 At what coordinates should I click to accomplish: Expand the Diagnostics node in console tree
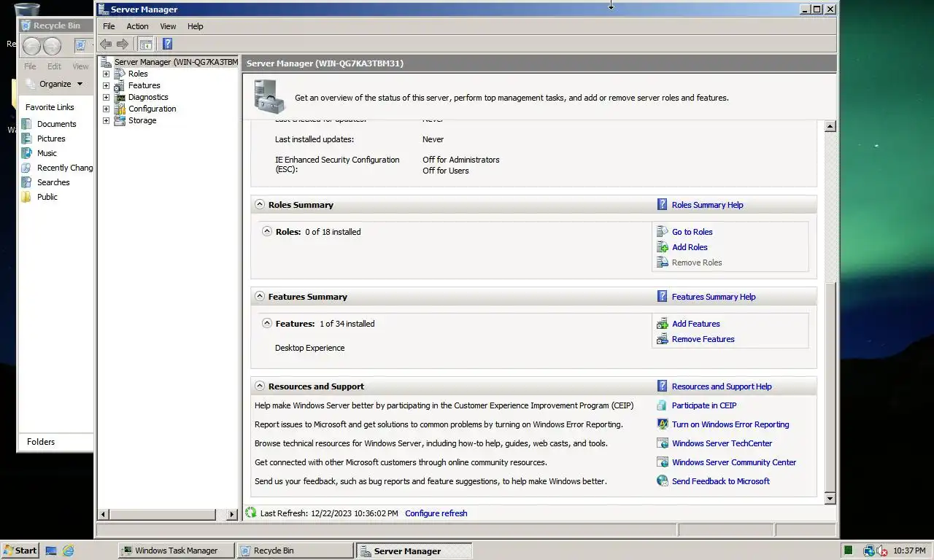tap(106, 97)
